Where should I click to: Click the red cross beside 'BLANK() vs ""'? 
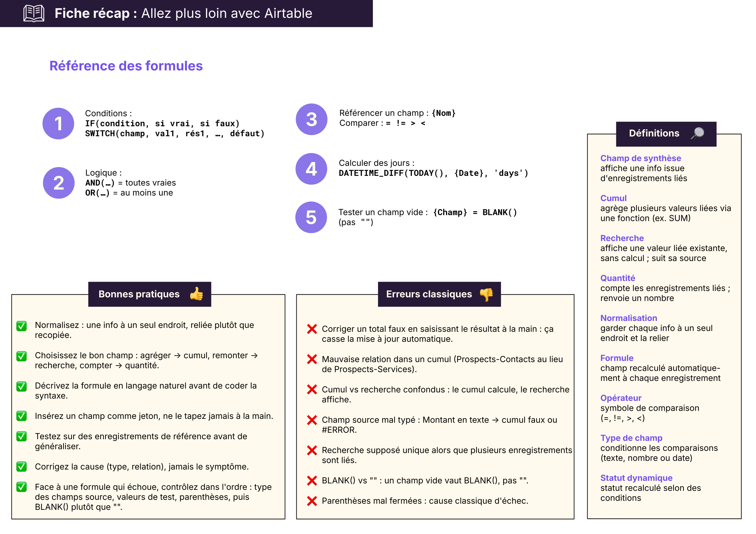[x=312, y=481]
